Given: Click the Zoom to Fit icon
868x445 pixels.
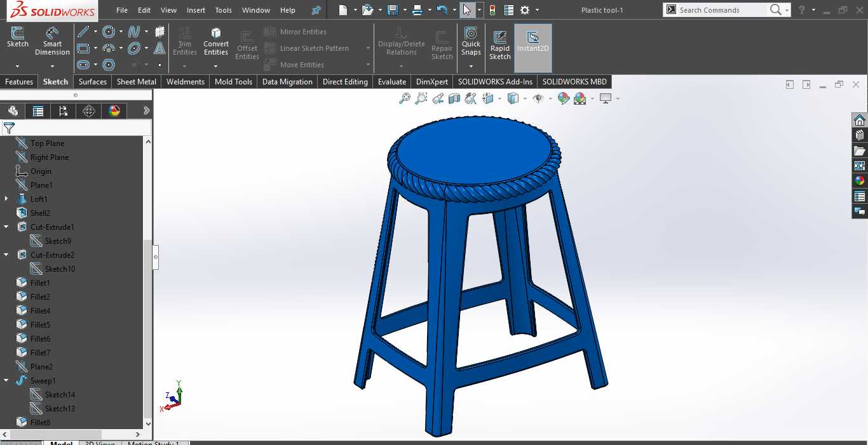Looking at the screenshot, I should [405, 98].
